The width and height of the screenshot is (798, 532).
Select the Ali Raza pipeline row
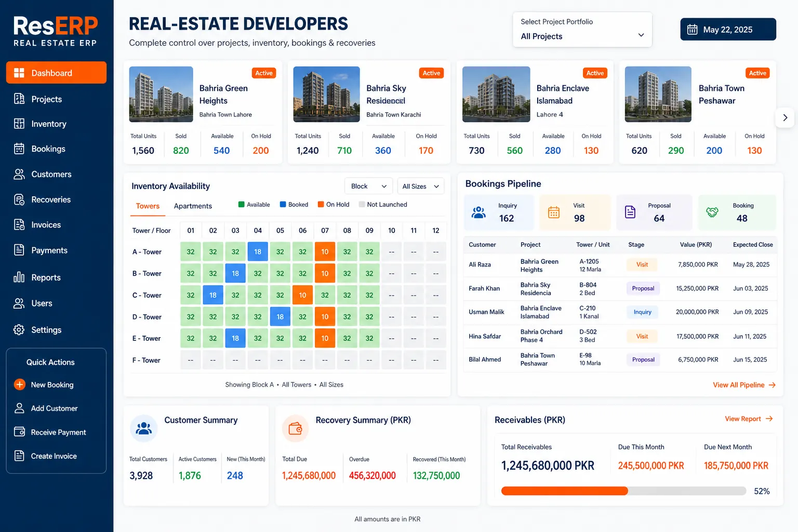pos(620,265)
